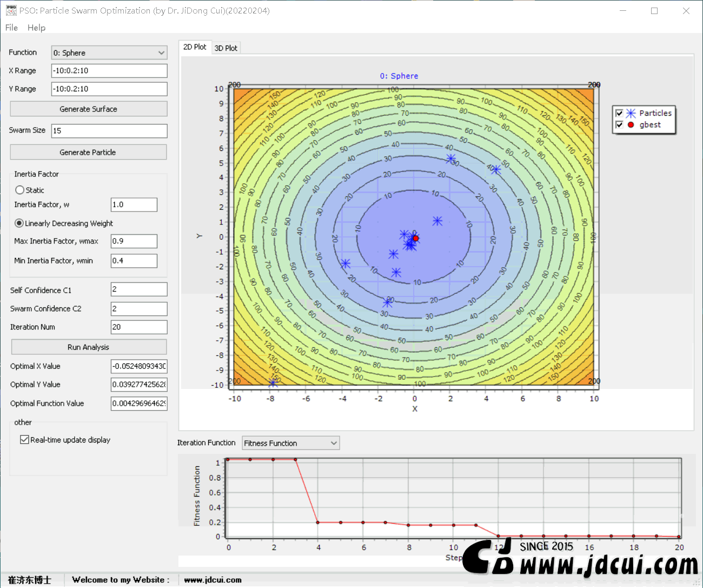Toggle the Particles legend checkbox
Viewport: 703px width, 588px height.
pyautogui.click(x=619, y=113)
